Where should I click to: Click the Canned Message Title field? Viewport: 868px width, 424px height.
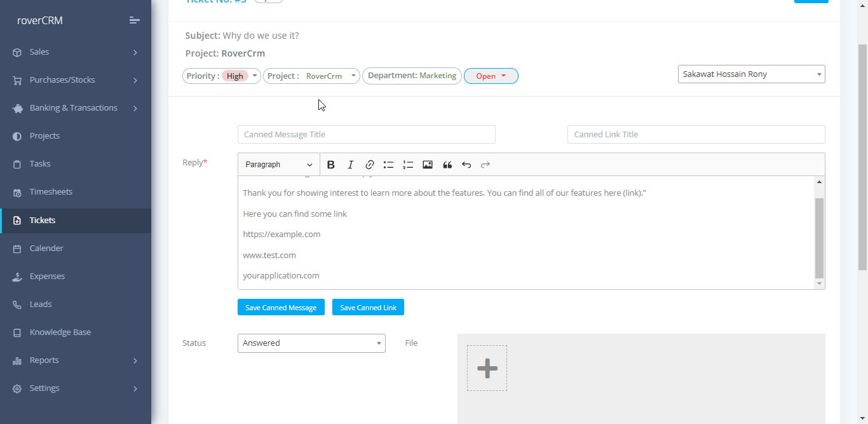(x=366, y=135)
